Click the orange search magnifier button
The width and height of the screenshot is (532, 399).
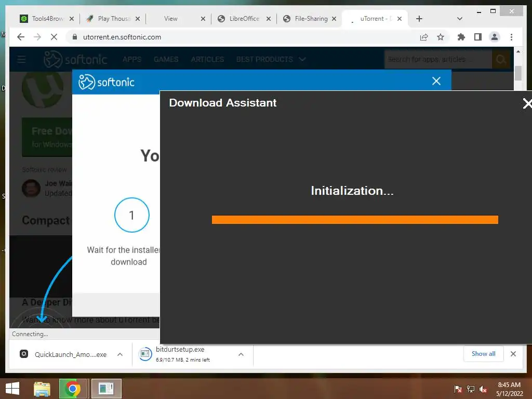[501, 59]
